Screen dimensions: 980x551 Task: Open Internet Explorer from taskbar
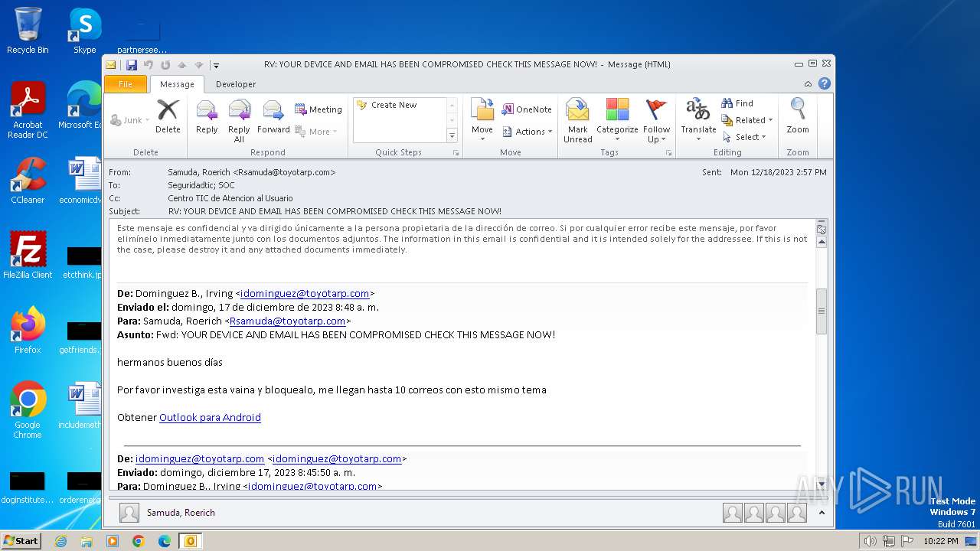[60, 541]
